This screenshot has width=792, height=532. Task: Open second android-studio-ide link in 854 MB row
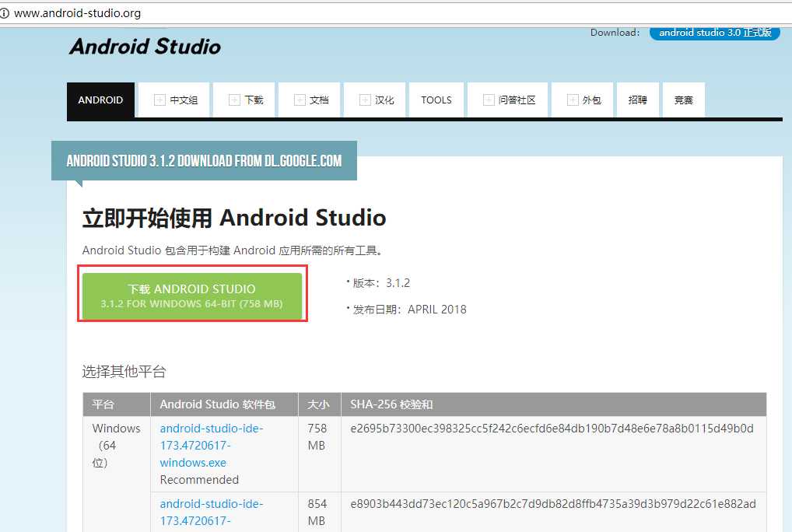(211, 513)
